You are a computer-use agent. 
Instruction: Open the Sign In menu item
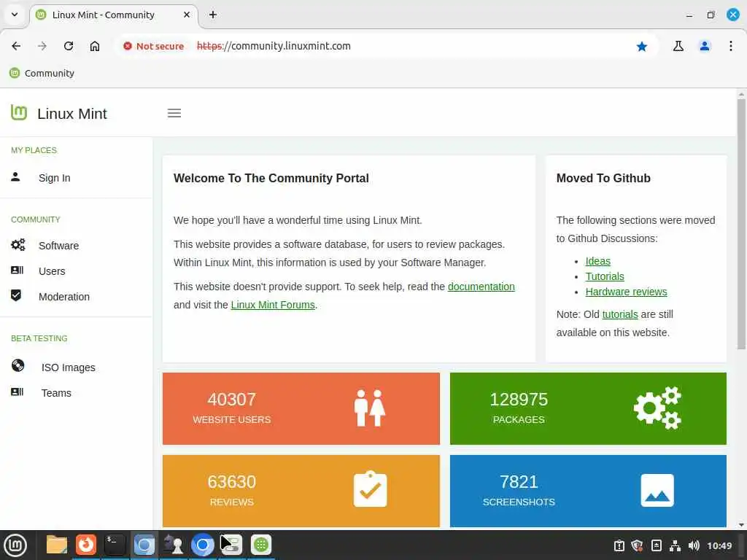[54, 178]
